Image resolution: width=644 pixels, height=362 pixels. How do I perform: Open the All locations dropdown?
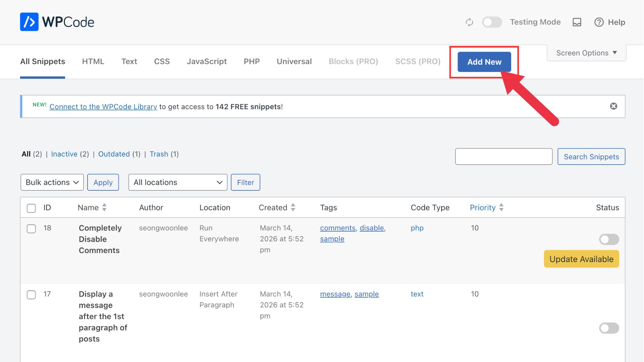tap(178, 182)
